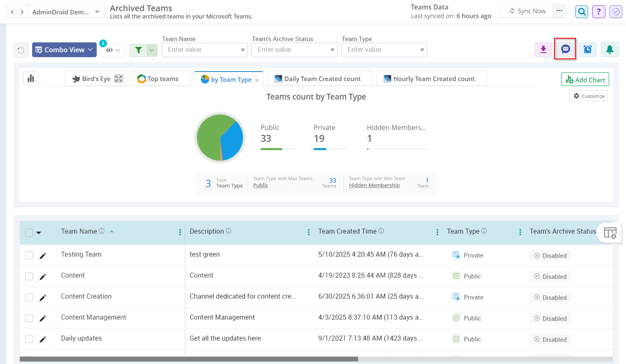This screenshot has height=364, width=626.
Task: Open search using the magnifier icon
Action: (582, 12)
